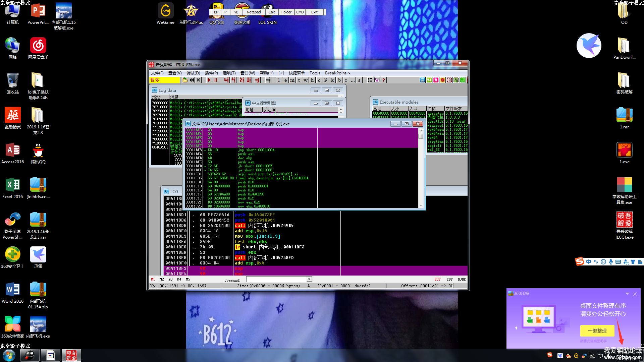
Task: Open the 查看(V) menu
Action: pos(175,73)
